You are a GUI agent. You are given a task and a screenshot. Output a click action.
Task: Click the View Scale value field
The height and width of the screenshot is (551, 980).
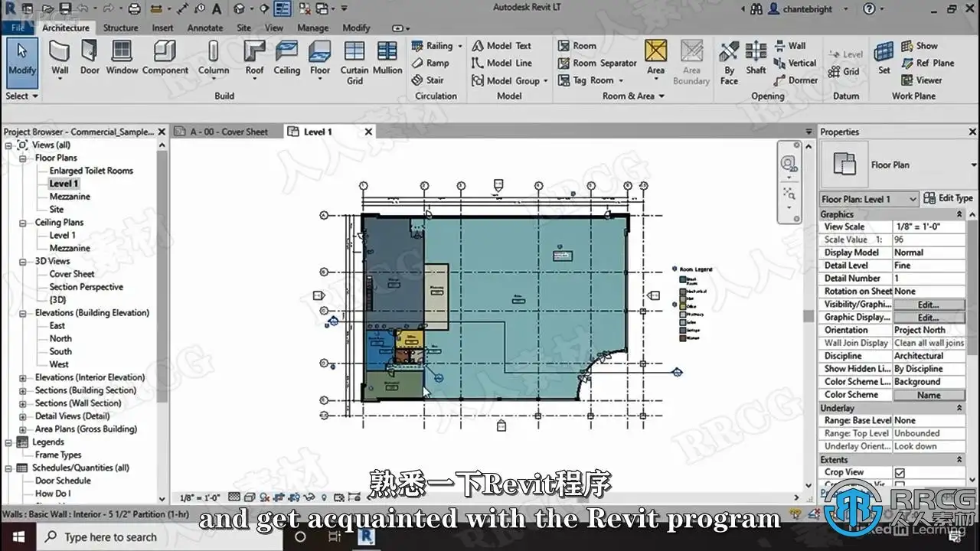pyautogui.click(x=929, y=227)
